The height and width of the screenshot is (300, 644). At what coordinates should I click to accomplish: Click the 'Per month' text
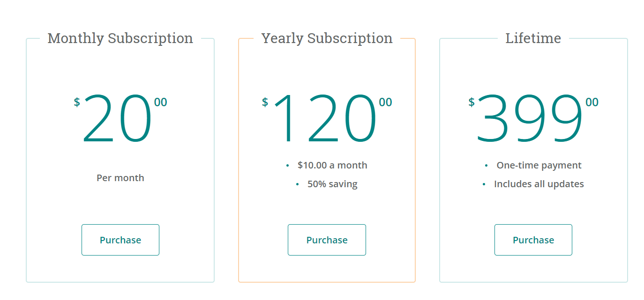pos(120,178)
